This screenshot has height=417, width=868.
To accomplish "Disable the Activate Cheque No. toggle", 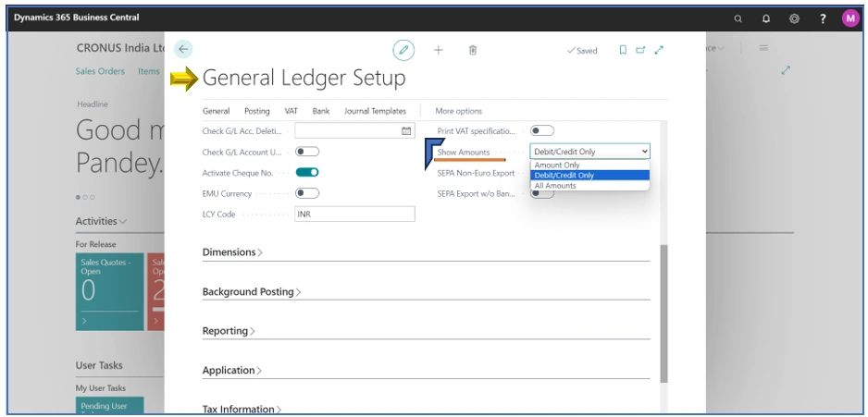I will click(307, 172).
